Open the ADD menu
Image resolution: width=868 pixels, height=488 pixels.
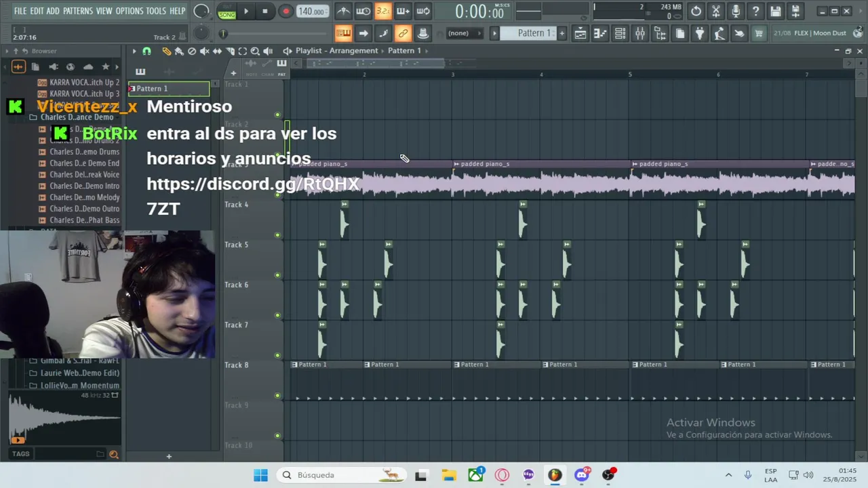coord(53,11)
